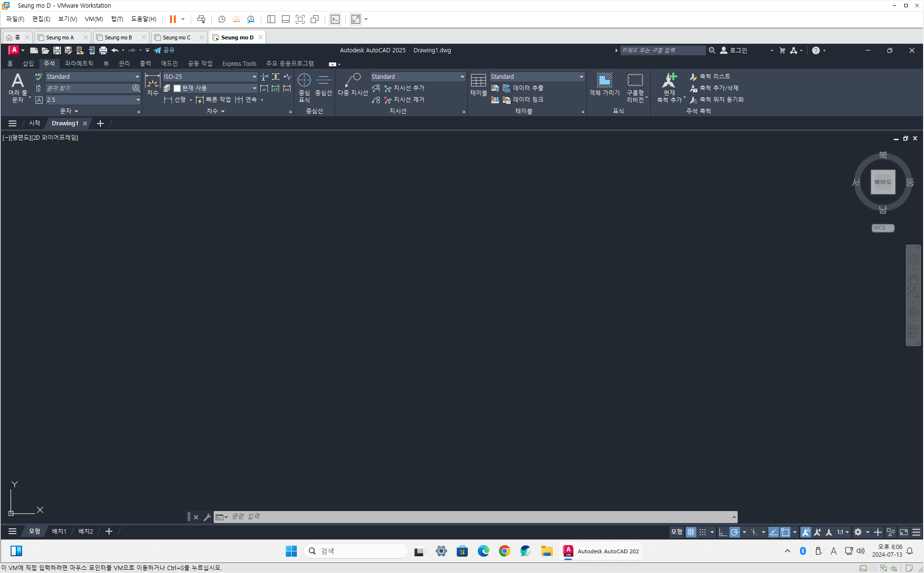Select the Revision Cloud (구름형 리비전) tool
This screenshot has height=573, width=924.
(635, 85)
